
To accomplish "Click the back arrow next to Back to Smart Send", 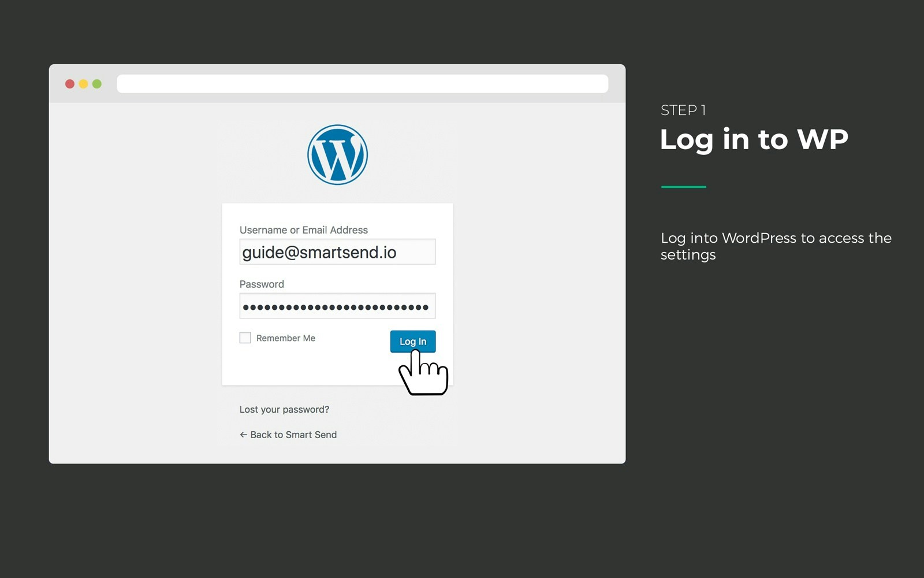I will pos(243,435).
